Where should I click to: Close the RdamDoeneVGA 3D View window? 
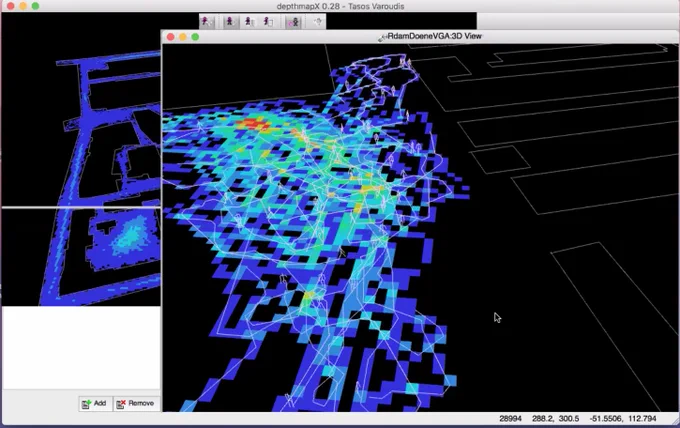tap(171, 37)
